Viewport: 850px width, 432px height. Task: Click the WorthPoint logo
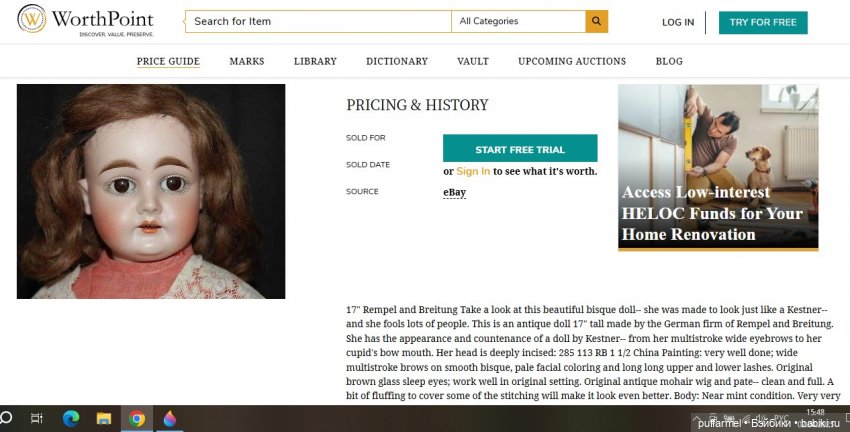tap(84, 21)
